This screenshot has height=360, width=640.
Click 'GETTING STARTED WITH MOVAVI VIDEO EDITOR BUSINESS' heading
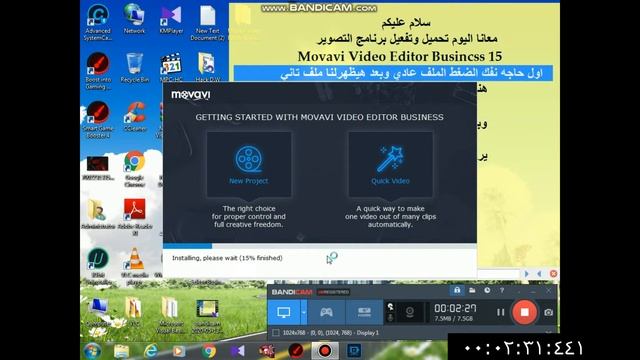[x=319, y=117]
